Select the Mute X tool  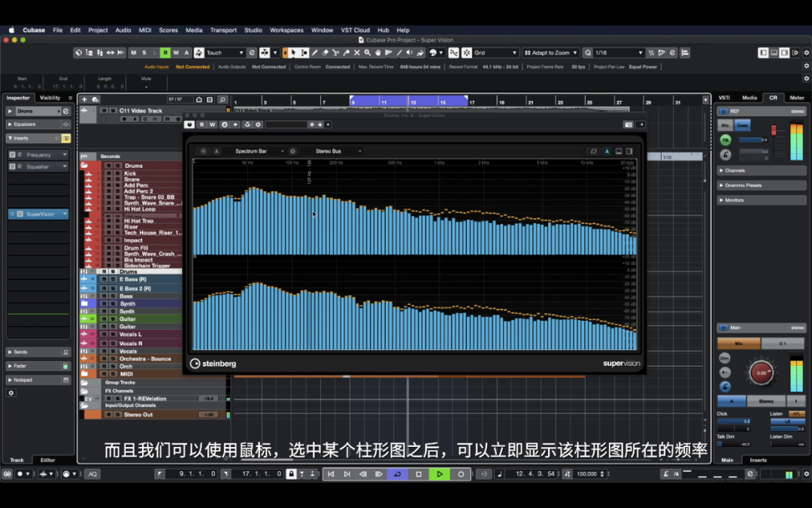coord(357,53)
